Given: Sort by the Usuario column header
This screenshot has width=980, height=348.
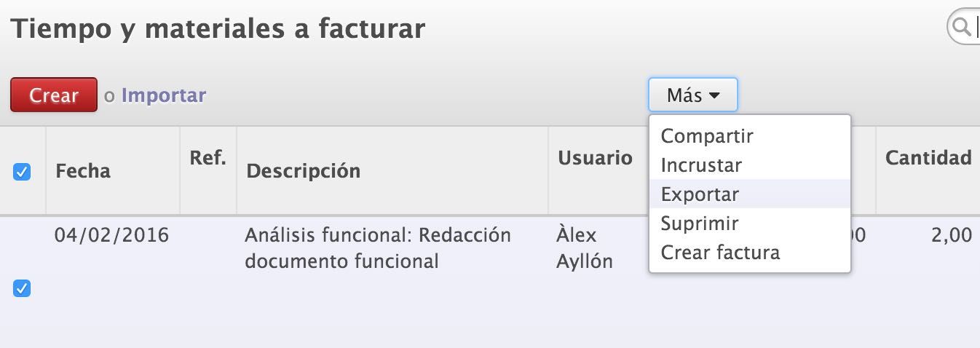Looking at the screenshot, I should (595, 158).
